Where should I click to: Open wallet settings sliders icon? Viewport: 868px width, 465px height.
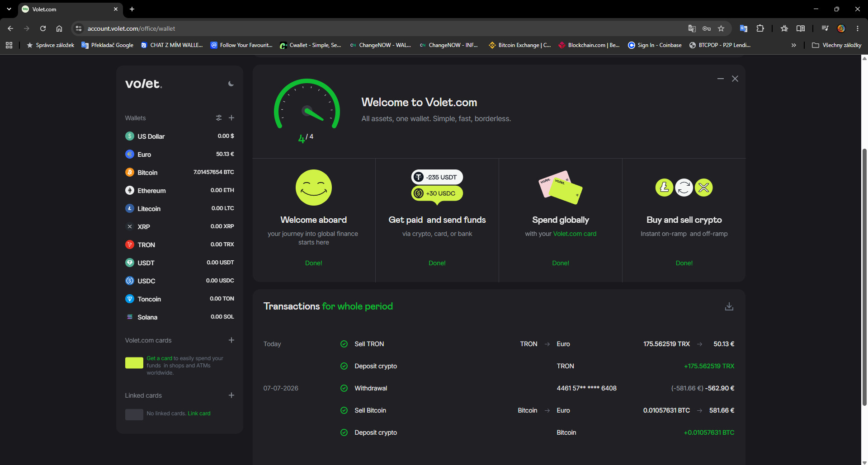[219, 118]
